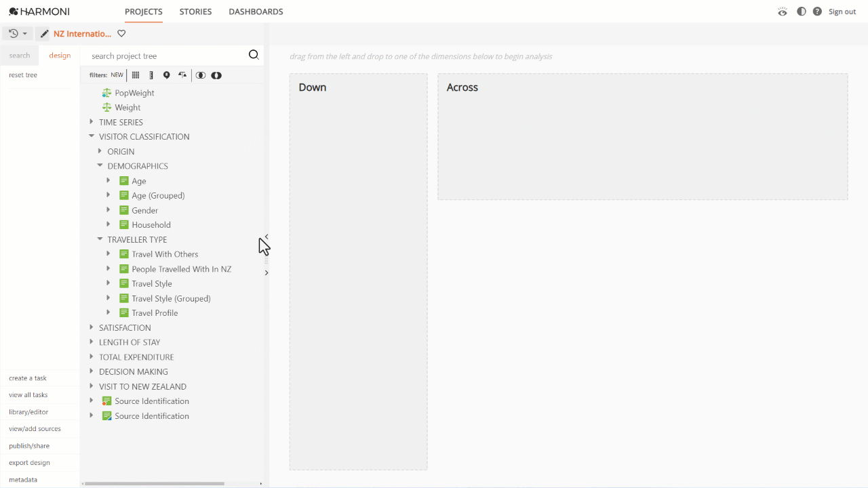Click inside search project tree field
The width and height of the screenshot is (868, 488).
coord(166,56)
